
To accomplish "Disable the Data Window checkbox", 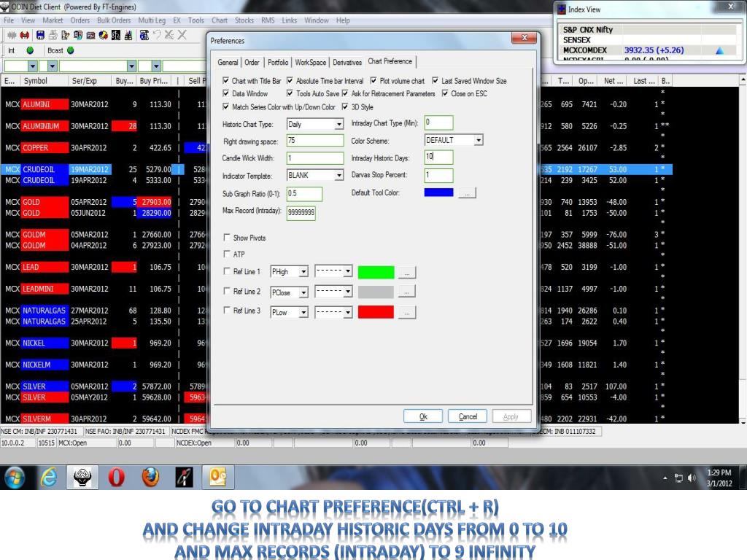I will pos(226,93).
